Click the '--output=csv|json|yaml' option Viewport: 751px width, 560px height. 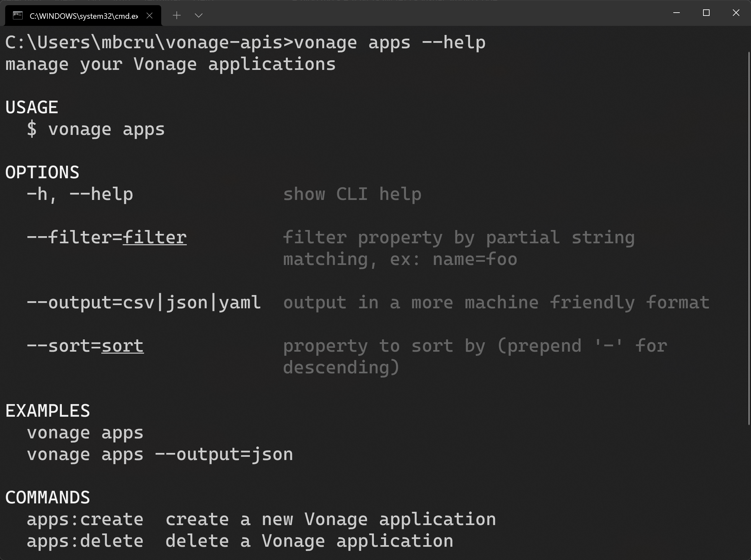coord(144,302)
